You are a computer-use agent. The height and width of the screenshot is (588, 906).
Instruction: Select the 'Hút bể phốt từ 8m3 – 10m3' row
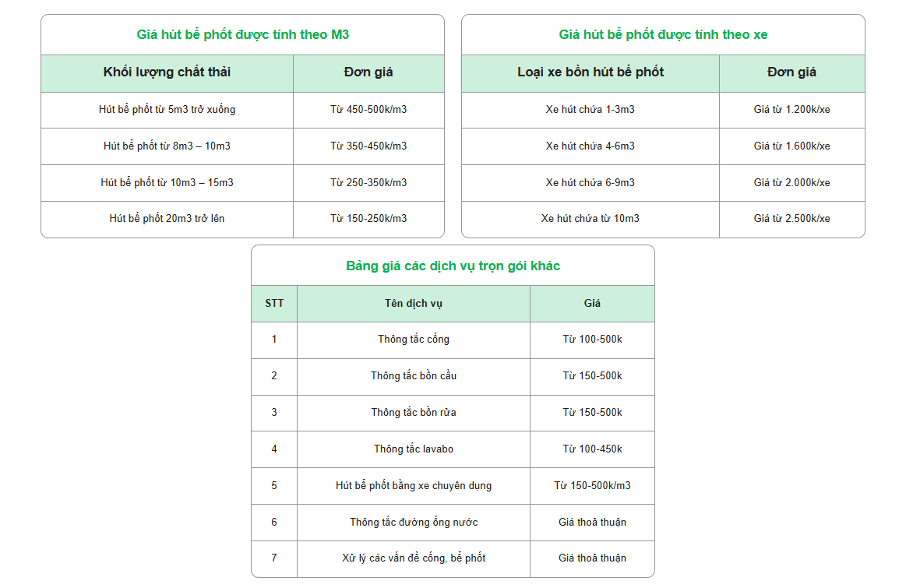[167, 146]
